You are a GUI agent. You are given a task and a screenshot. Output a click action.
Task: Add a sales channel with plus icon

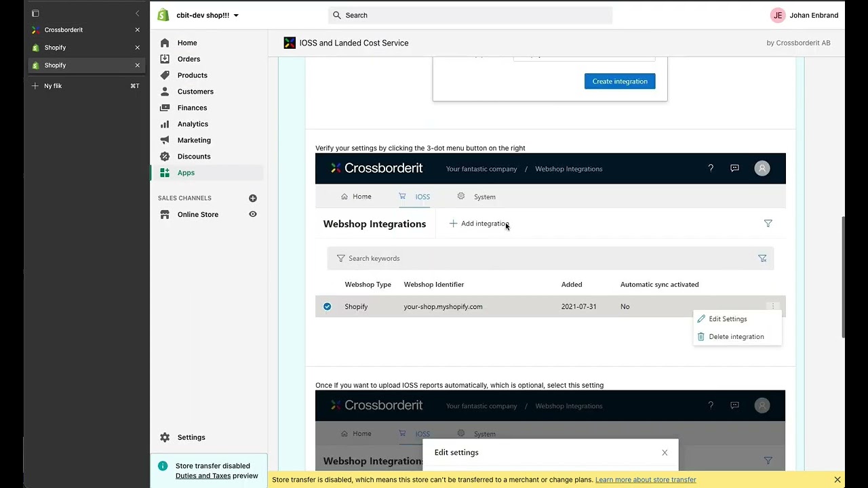pyautogui.click(x=253, y=198)
